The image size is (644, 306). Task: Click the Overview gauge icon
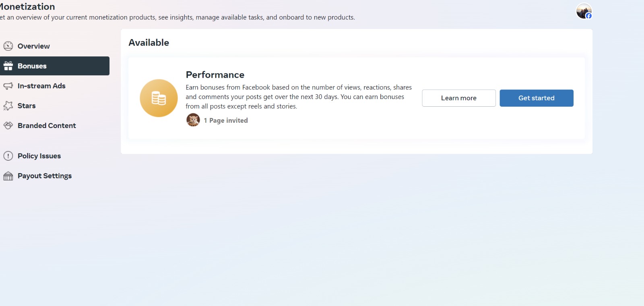point(8,46)
